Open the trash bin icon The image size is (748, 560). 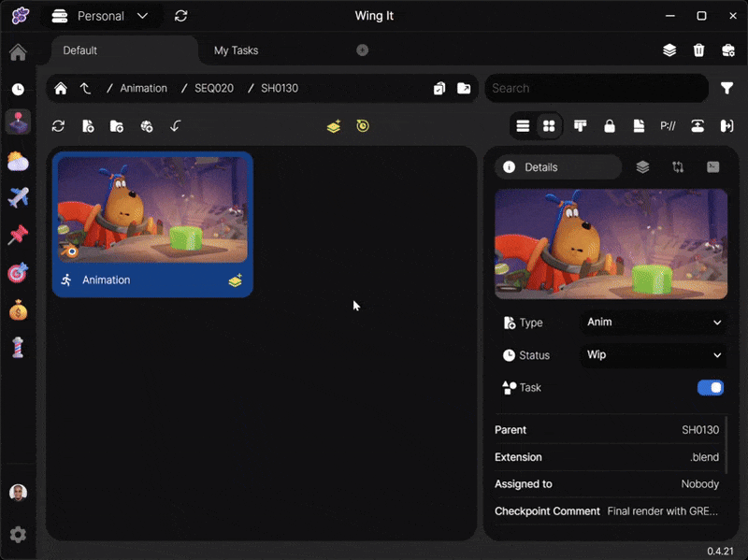tap(698, 50)
